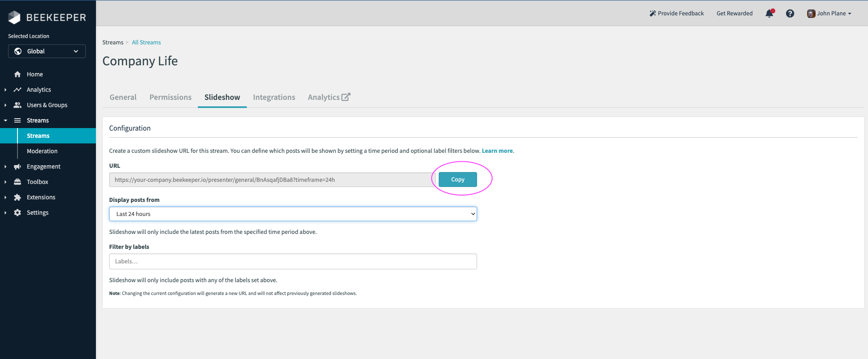Click the Home house icon in sidebar
868x359 pixels.
point(17,74)
